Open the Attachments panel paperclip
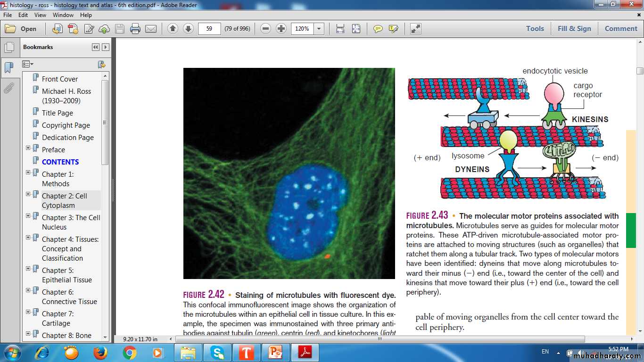Screen dimensions: 644x362 point(8,88)
